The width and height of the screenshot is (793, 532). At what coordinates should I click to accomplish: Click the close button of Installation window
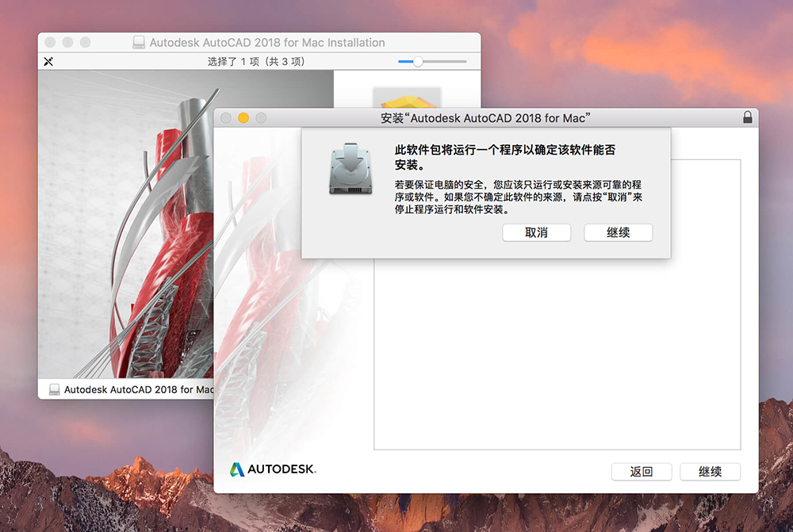[x=50, y=43]
